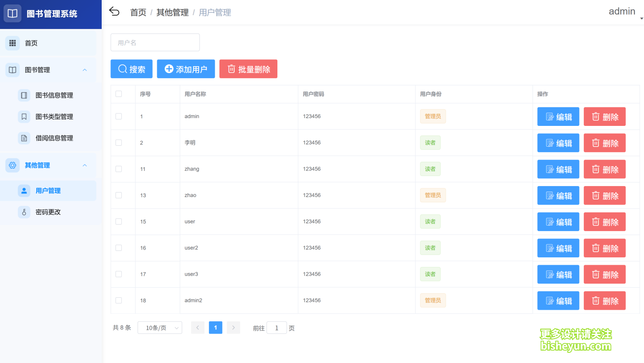The height and width of the screenshot is (363, 644).
Task: Click the gear icon beside 其他管理
Action: coord(12,165)
